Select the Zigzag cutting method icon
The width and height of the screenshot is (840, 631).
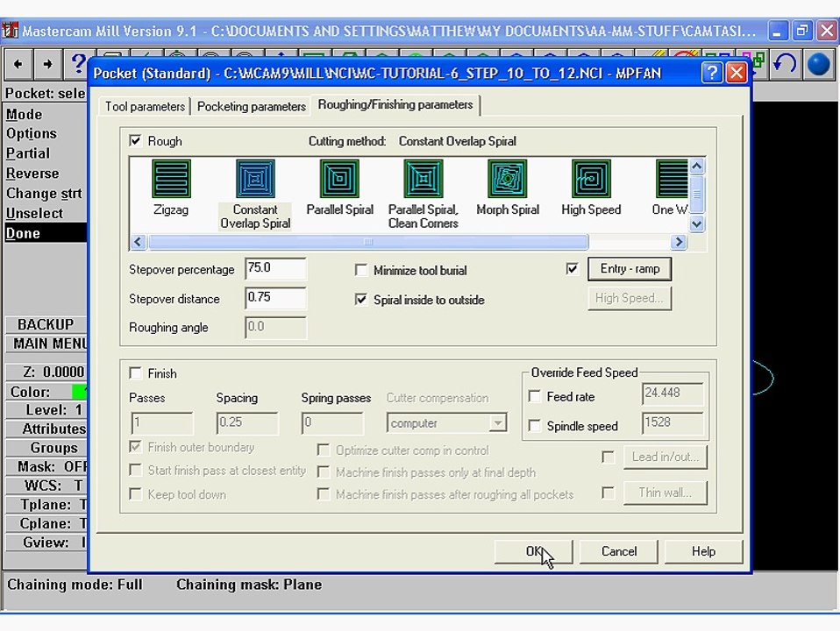click(171, 179)
